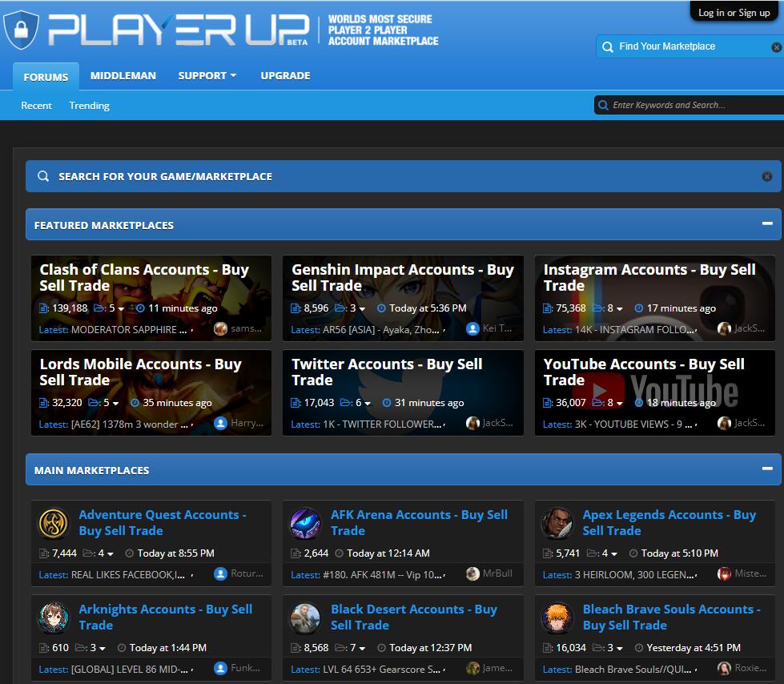Select the Apex Legends character icon
This screenshot has width=784, height=684.
558,523
